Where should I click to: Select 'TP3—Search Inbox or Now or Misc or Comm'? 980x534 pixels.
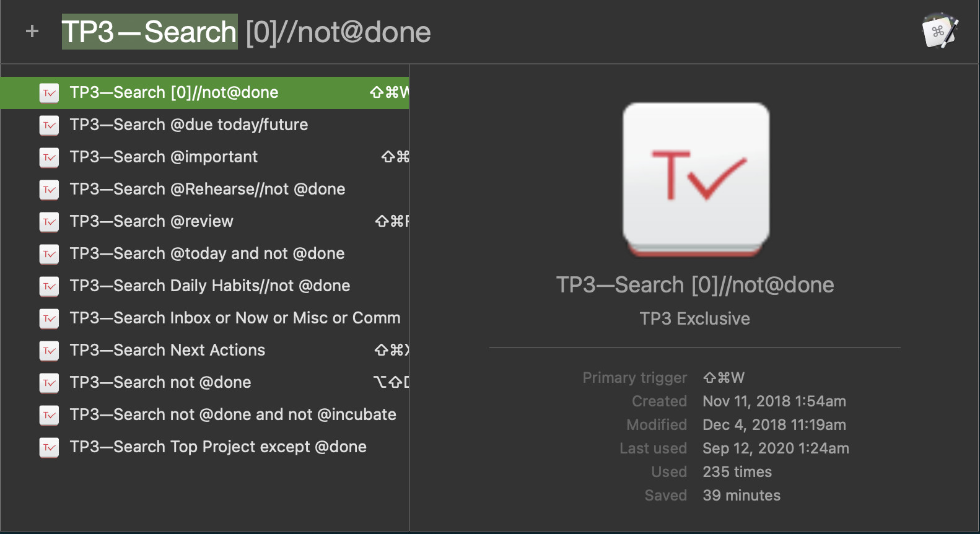coord(204,318)
